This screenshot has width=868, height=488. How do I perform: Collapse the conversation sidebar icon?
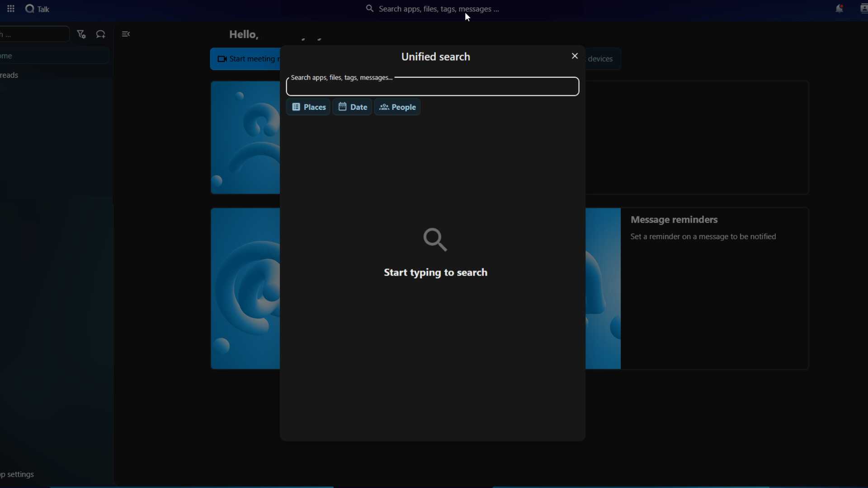pos(126,34)
